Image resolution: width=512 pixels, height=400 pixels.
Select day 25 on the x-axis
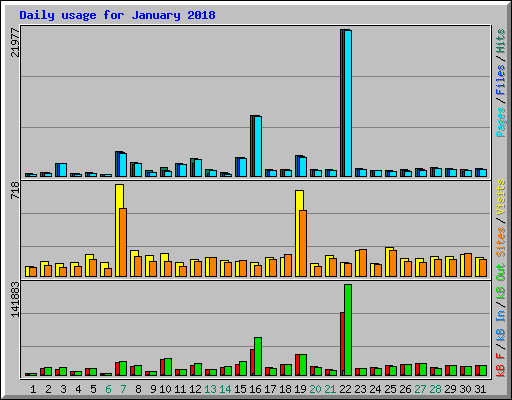pos(390,389)
